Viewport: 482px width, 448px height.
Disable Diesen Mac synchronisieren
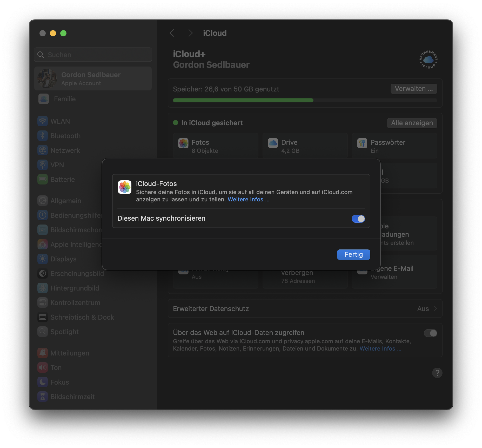358,219
